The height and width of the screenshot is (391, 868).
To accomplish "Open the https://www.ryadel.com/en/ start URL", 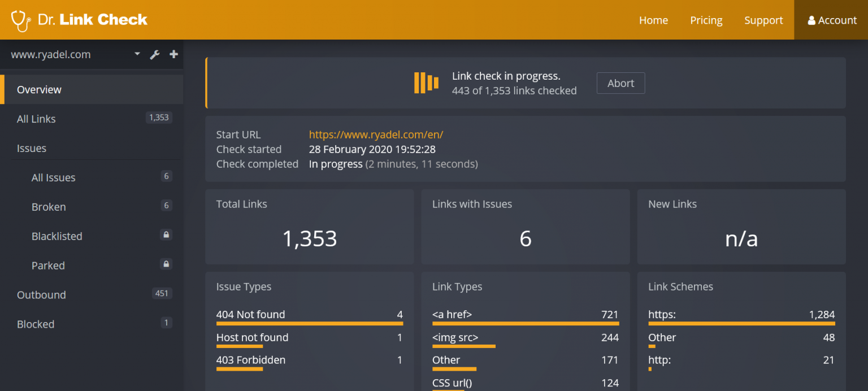I will point(376,134).
